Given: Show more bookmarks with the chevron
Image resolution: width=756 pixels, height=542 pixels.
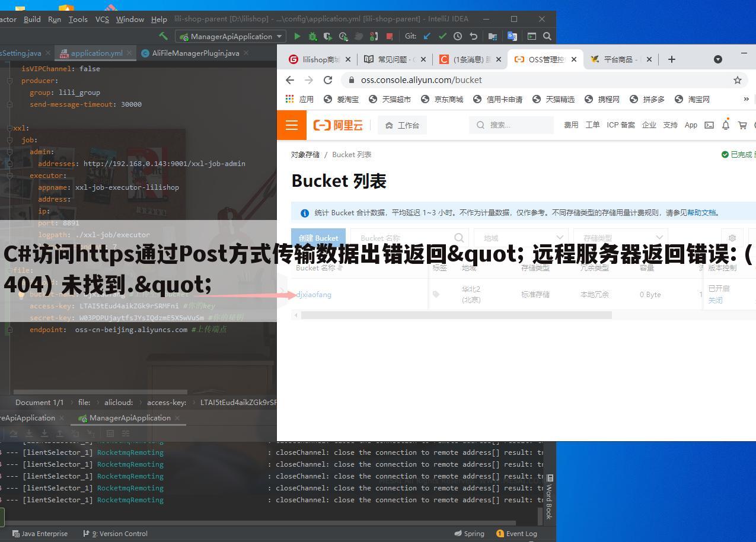Looking at the screenshot, I should (746, 99).
